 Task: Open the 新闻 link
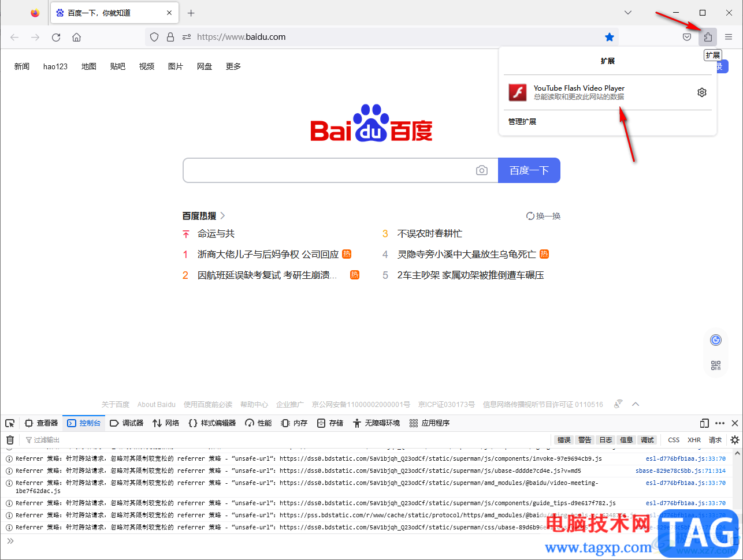coord(22,66)
